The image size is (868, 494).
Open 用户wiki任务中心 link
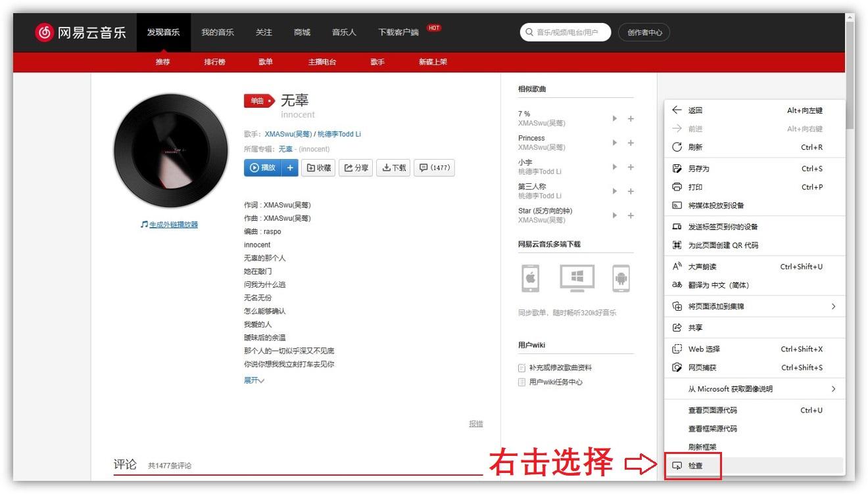[556, 382]
